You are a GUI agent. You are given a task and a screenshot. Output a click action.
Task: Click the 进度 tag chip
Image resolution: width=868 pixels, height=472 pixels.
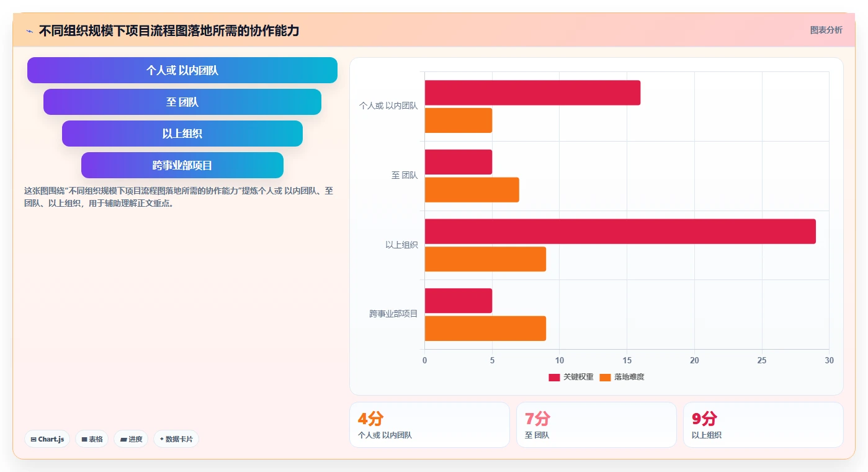tap(131, 439)
